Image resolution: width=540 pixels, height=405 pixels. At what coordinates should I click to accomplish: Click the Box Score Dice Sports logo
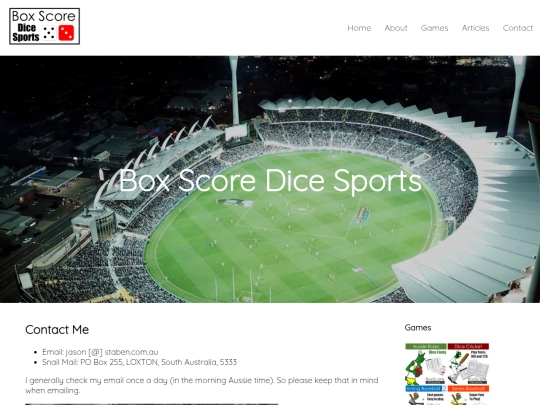click(x=44, y=26)
